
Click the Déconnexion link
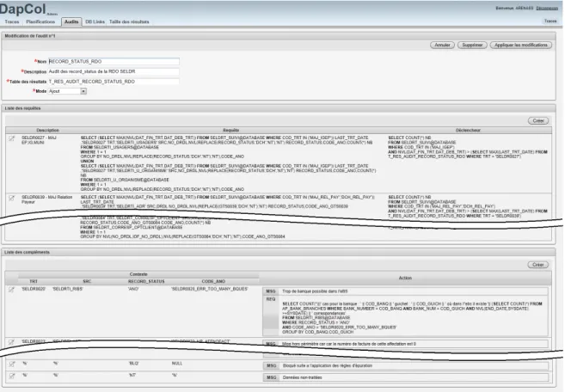547,8
